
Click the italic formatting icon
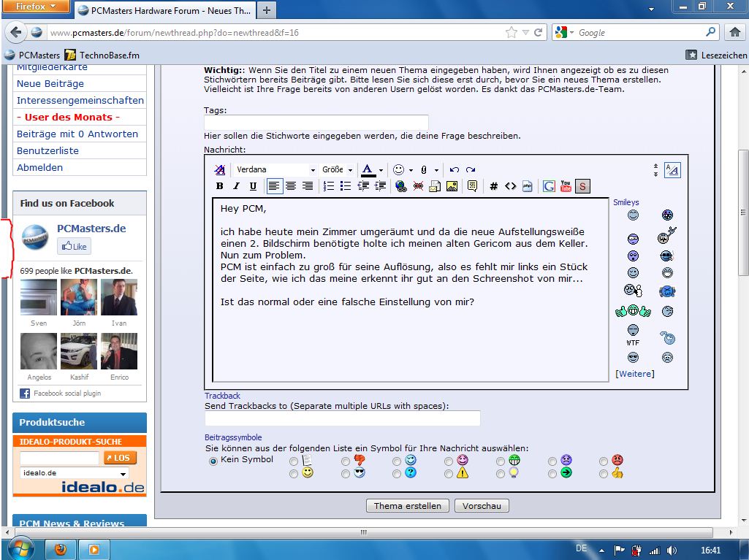click(236, 186)
